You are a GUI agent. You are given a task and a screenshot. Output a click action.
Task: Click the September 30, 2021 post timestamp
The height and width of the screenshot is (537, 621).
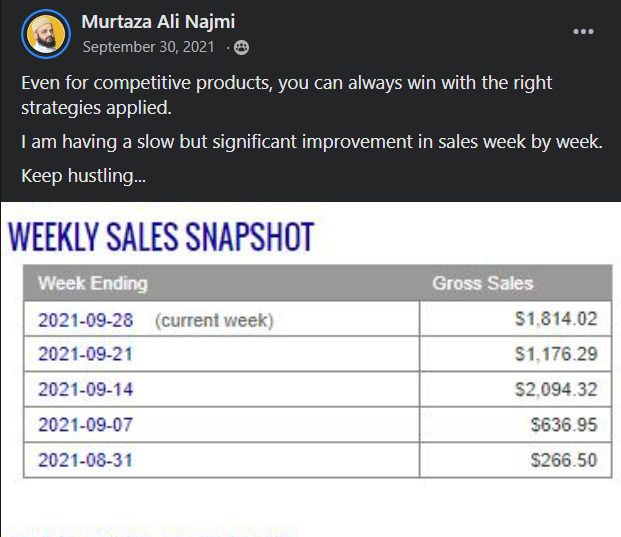pos(149,47)
